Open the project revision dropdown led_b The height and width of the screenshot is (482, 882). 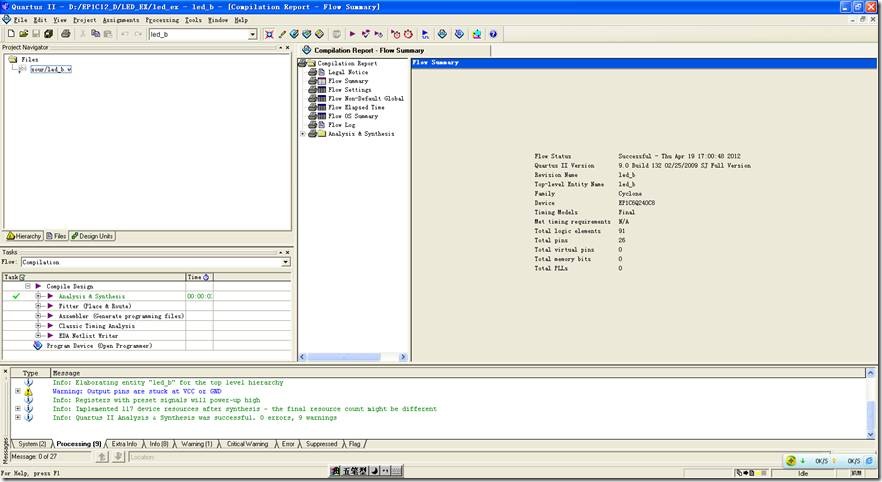253,34
